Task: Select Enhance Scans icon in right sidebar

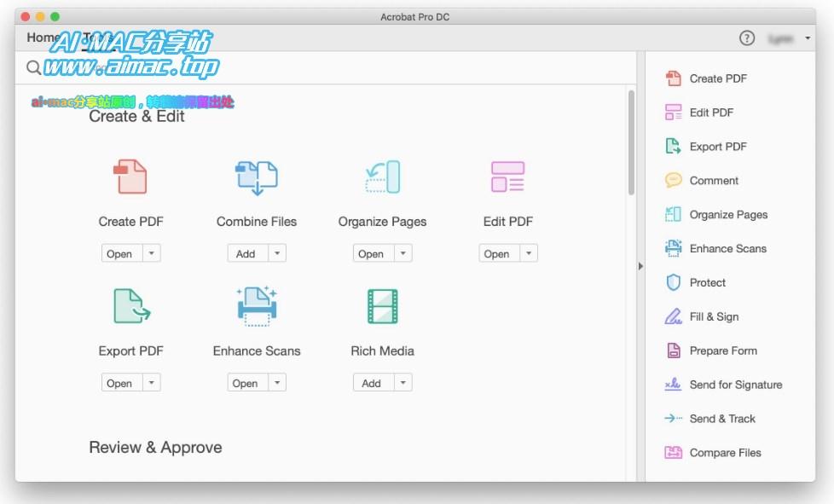Action: click(674, 248)
